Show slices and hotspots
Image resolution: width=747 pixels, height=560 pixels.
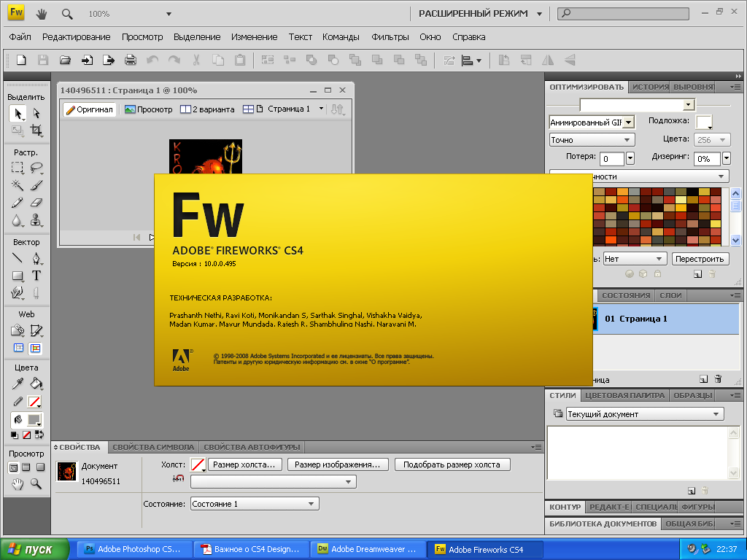click(x=36, y=348)
